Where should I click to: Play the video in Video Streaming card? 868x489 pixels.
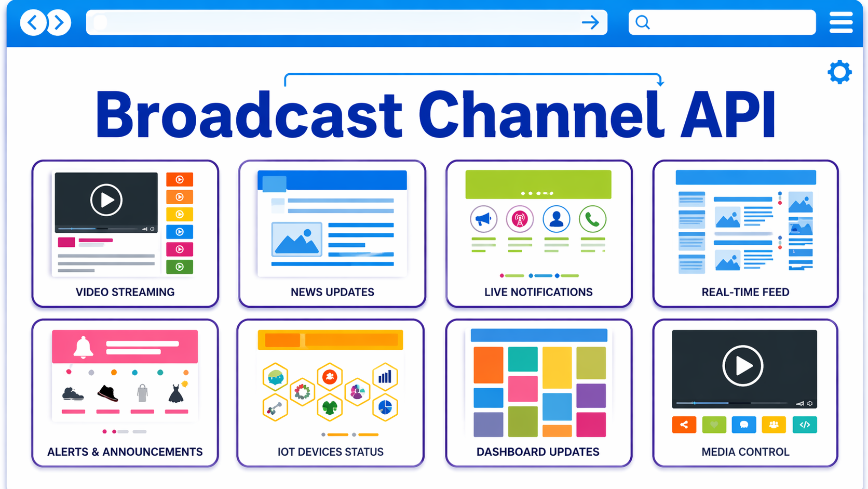pos(106,200)
